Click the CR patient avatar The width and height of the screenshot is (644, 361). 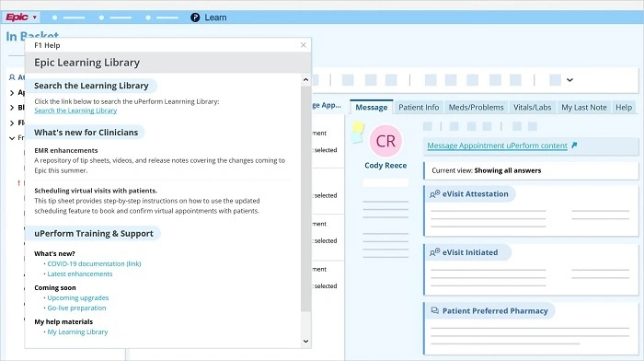coord(385,141)
